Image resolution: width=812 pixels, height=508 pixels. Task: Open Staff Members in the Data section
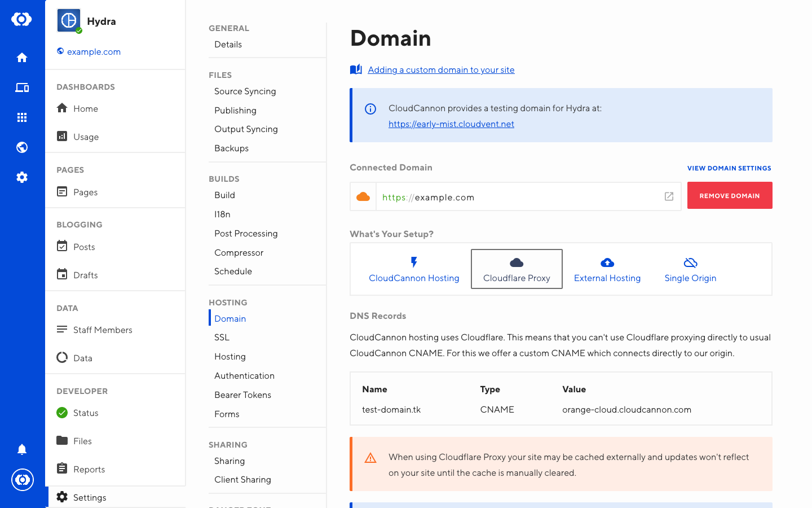coord(103,330)
